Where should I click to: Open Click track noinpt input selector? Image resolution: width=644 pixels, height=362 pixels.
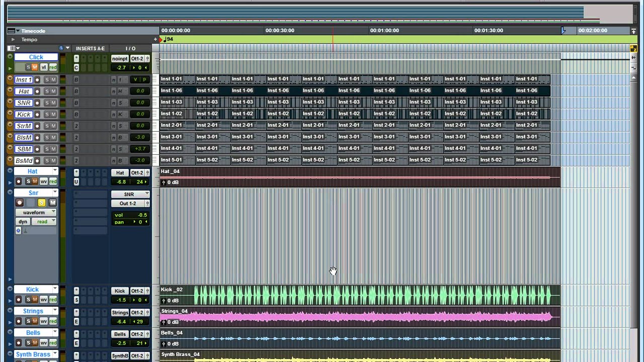[120, 58]
